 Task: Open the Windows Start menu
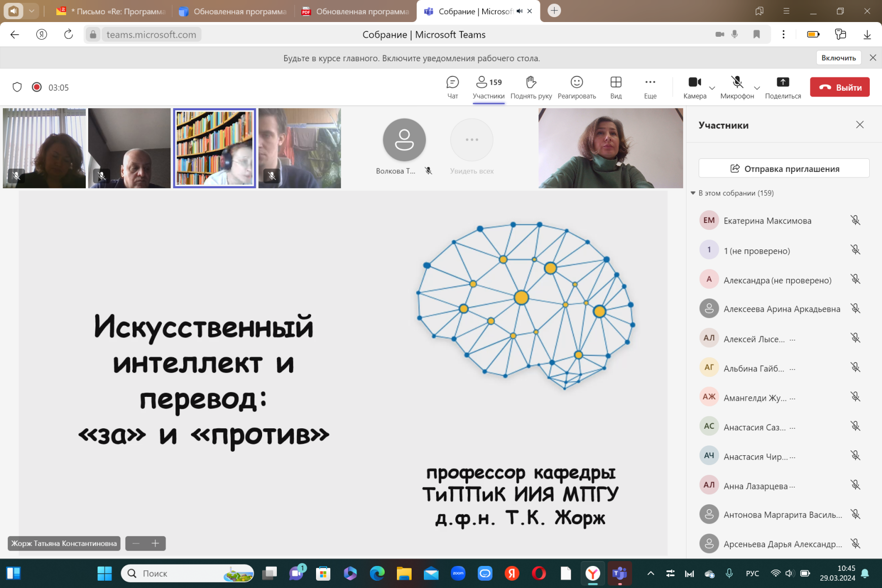[x=104, y=573]
